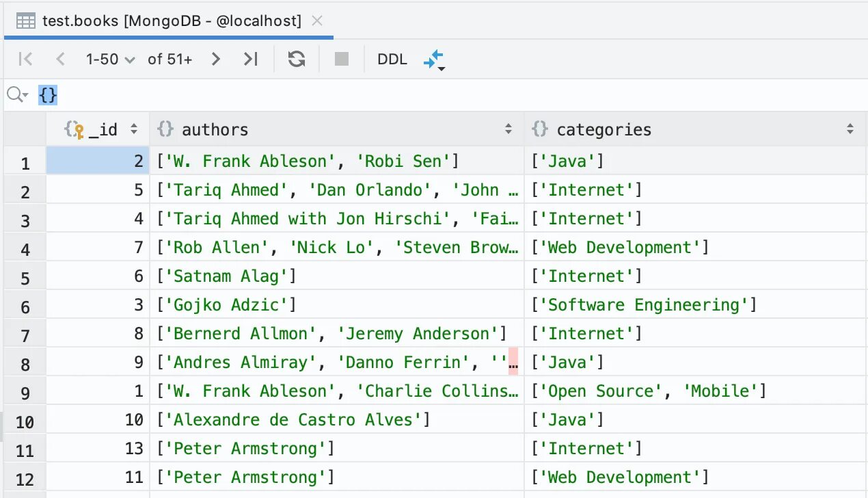This screenshot has height=498, width=868.
Task: Close the test.books tab
Action: coord(316,21)
